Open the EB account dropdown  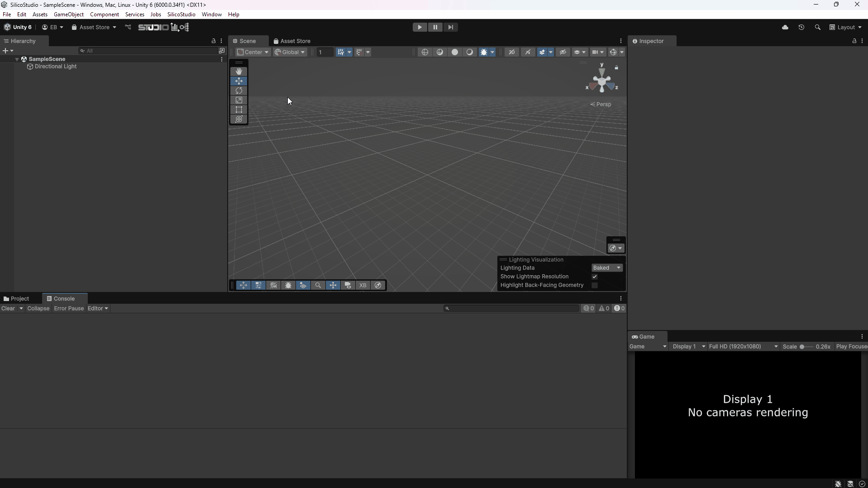[52, 27]
